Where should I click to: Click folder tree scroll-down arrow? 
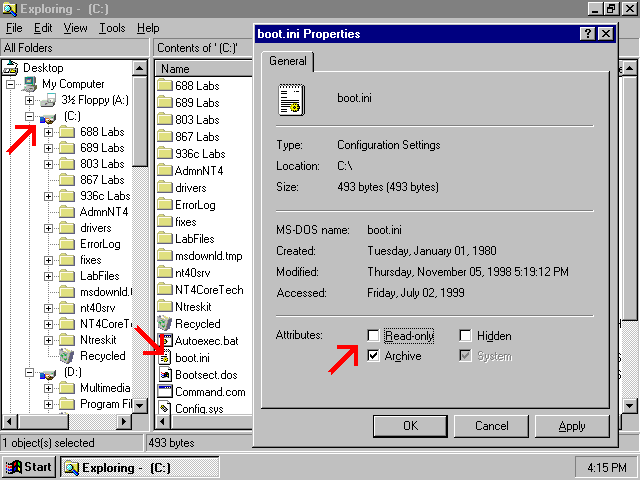(140, 406)
